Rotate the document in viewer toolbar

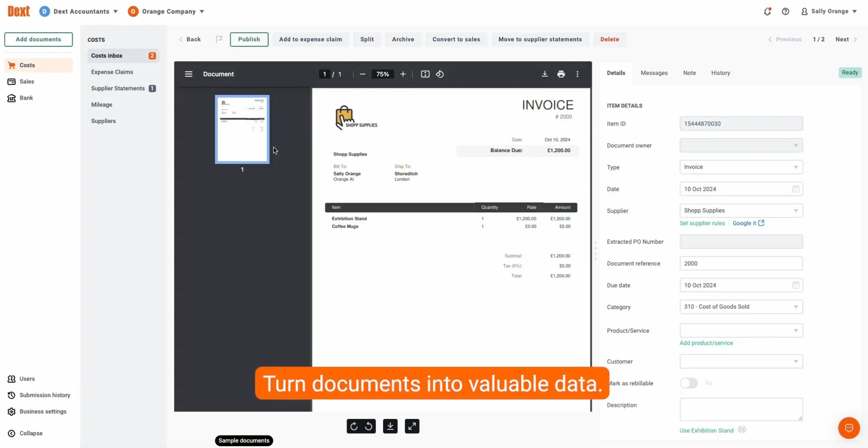tap(440, 74)
